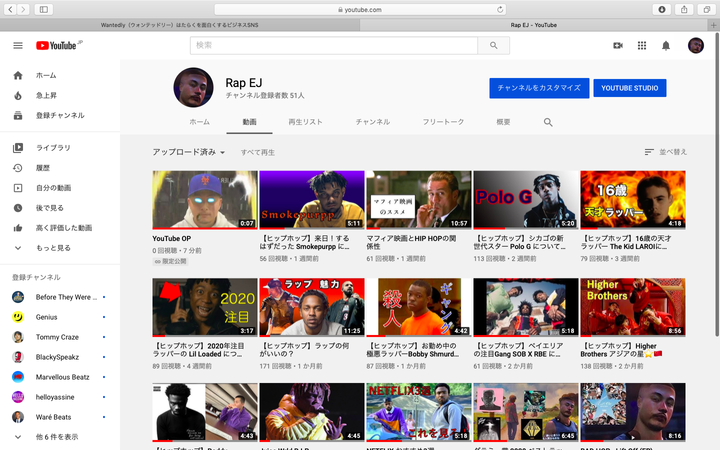Open Smokepurpp video thumbnail

[312, 200]
